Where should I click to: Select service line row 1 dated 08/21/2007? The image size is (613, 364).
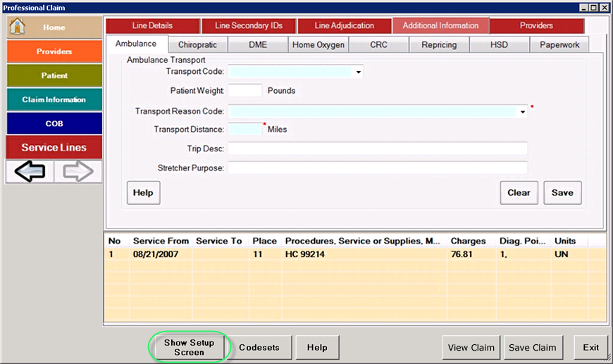click(282, 254)
